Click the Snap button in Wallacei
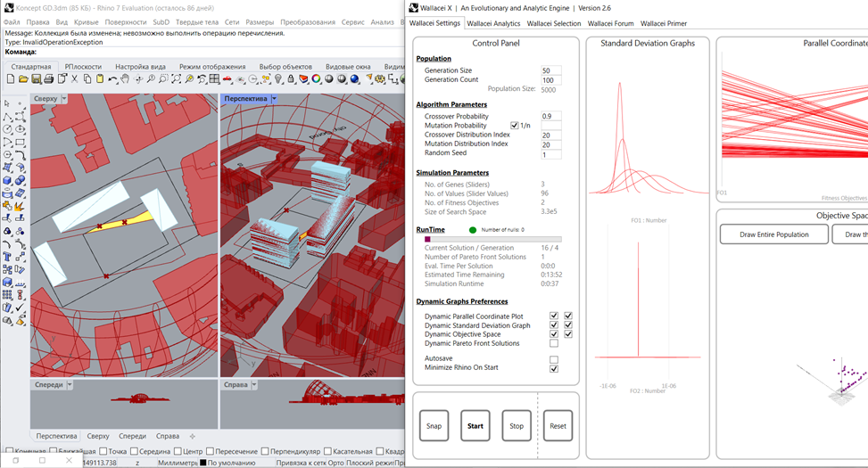 [434, 425]
